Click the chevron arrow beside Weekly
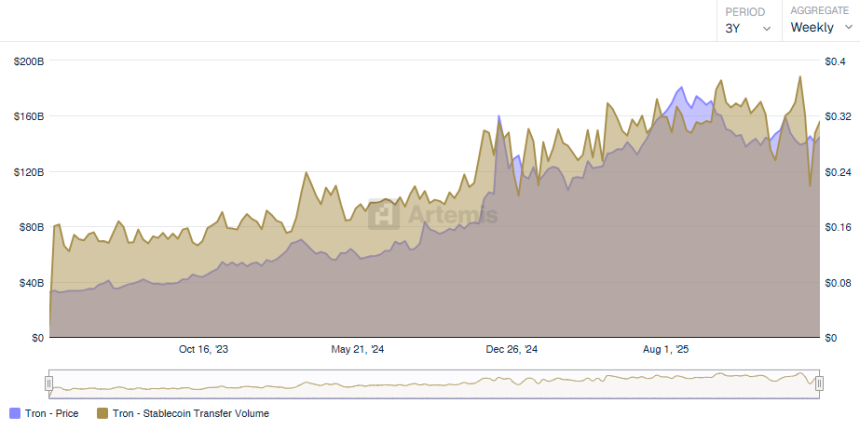 coord(848,28)
